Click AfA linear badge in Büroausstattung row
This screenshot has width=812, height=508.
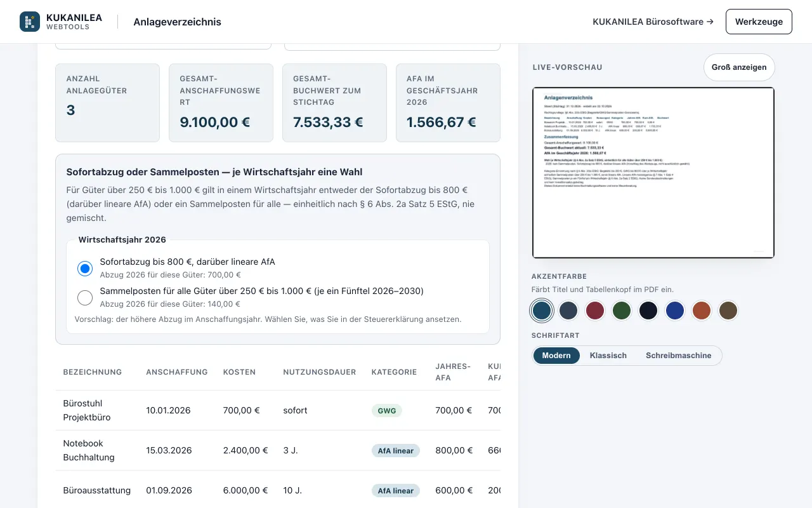(x=395, y=491)
